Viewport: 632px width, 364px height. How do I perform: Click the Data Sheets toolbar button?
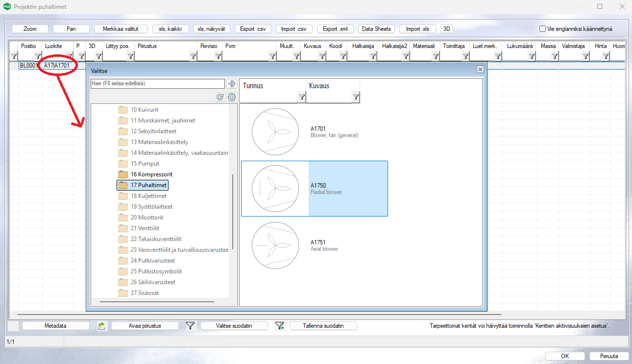(x=376, y=29)
